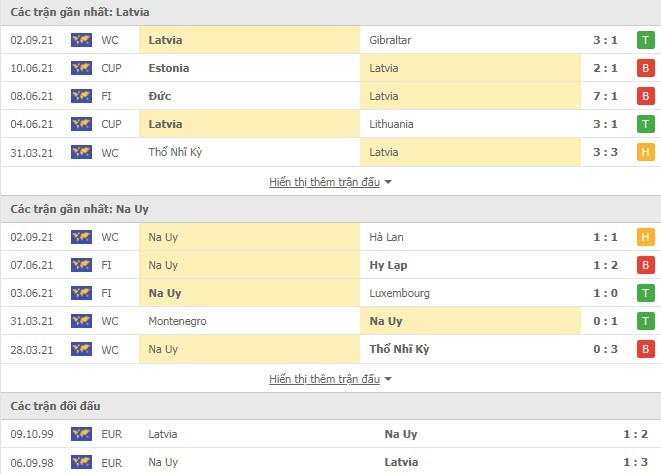Click the world flag icon on 09.10.99 row
Screen dimensions: 661x474
click(81, 434)
